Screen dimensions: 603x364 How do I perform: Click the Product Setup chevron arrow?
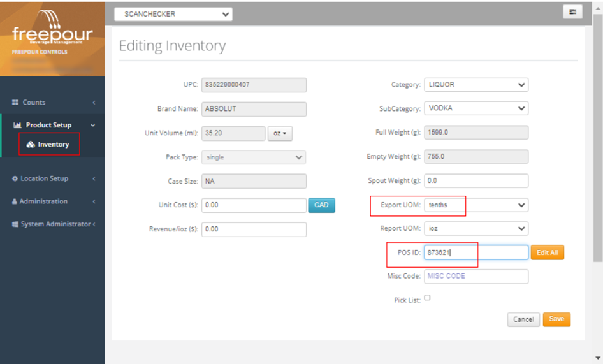92,126
